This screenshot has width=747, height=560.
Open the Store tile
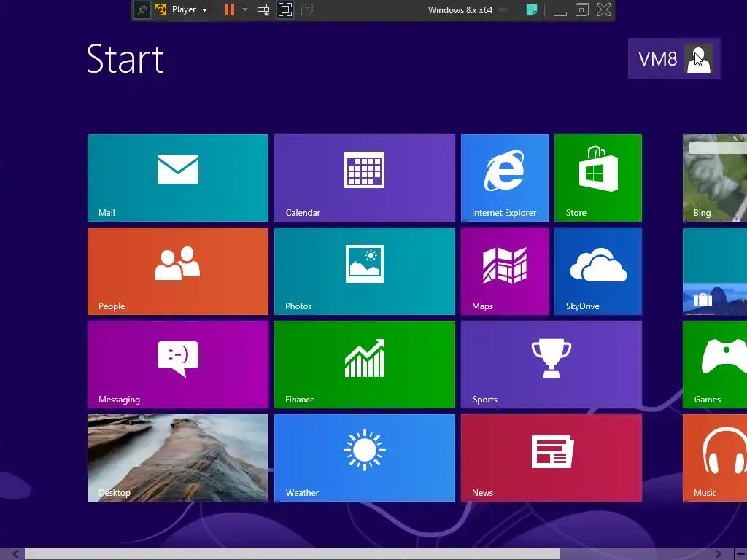[x=598, y=178]
